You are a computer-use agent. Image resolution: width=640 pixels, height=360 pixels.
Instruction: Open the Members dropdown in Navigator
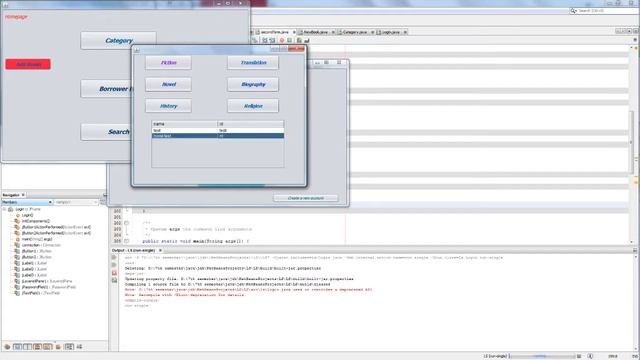click(27, 202)
